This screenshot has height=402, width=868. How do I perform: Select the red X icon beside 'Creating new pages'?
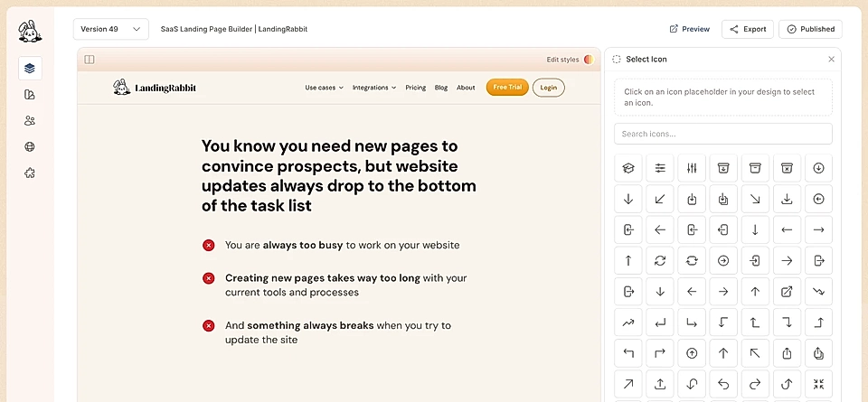[x=209, y=278]
